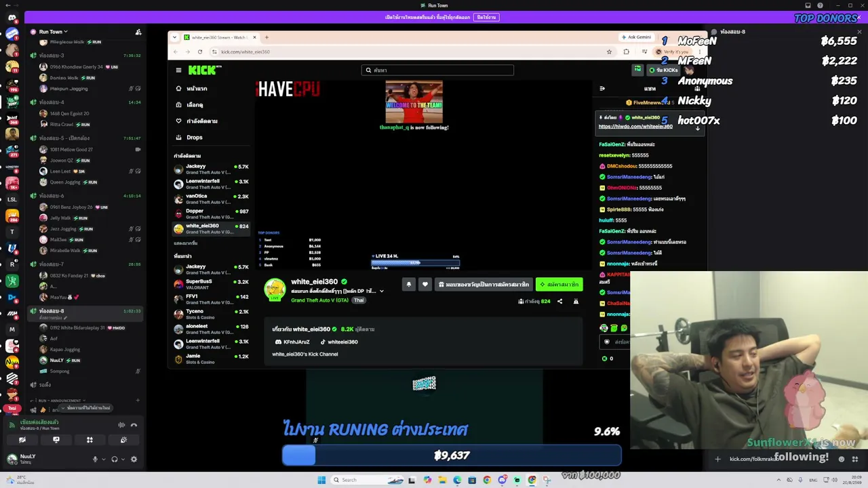Open Discord direct messages home
Screen dimensions: 868x488
coord(12,17)
